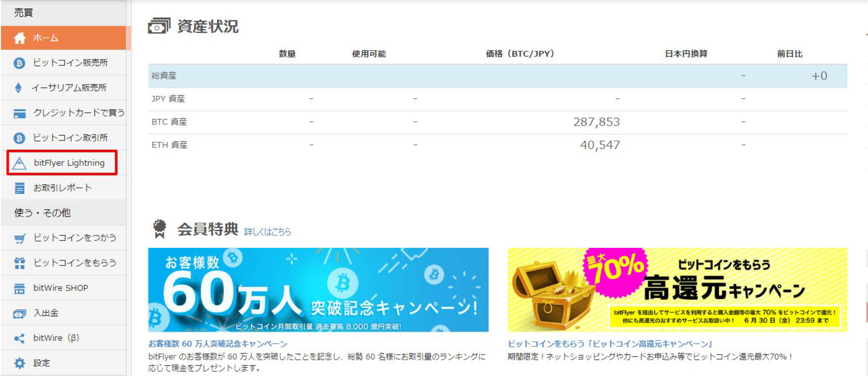868x381 pixels.
Task: Click the 詳しくはこちら link
Action: (x=267, y=232)
